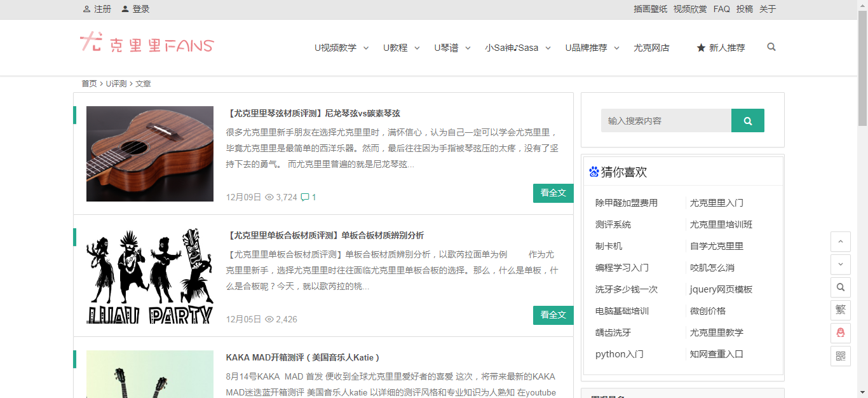Click 看全文 for the nylon vs carbon strings article
This screenshot has width=868, height=398.
(x=553, y=193)
